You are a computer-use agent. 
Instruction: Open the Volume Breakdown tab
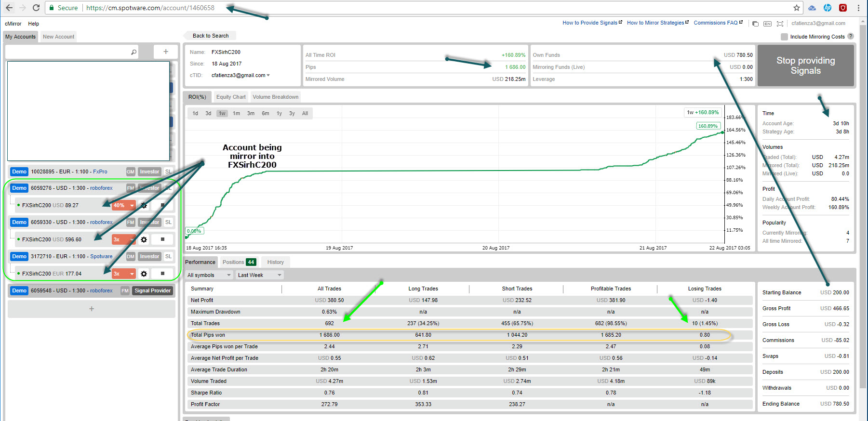276,97
